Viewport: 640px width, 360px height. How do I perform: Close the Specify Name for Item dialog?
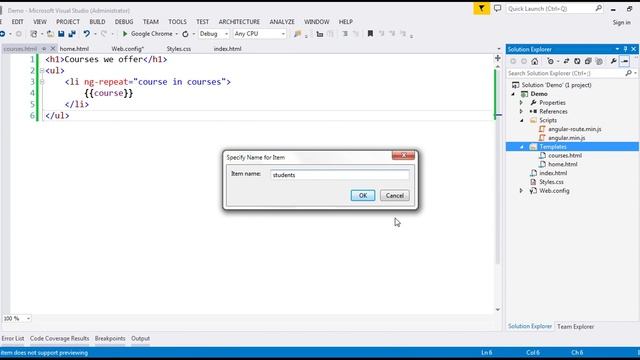(x=403, y=155)
